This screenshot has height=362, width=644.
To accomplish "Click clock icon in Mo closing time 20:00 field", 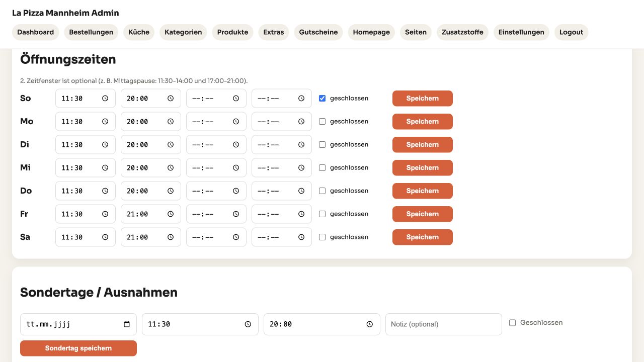I will pyautogui.click(x=171, y=122).
